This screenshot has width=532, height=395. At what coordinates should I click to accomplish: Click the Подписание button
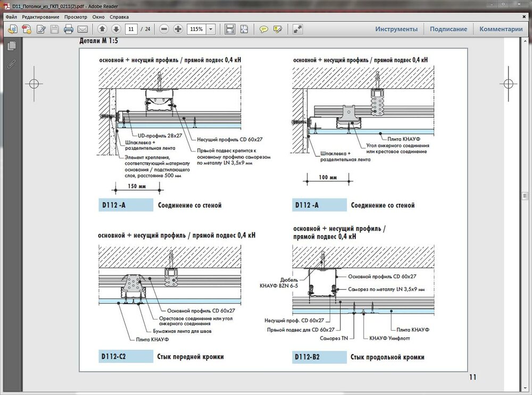pos(448,29)
